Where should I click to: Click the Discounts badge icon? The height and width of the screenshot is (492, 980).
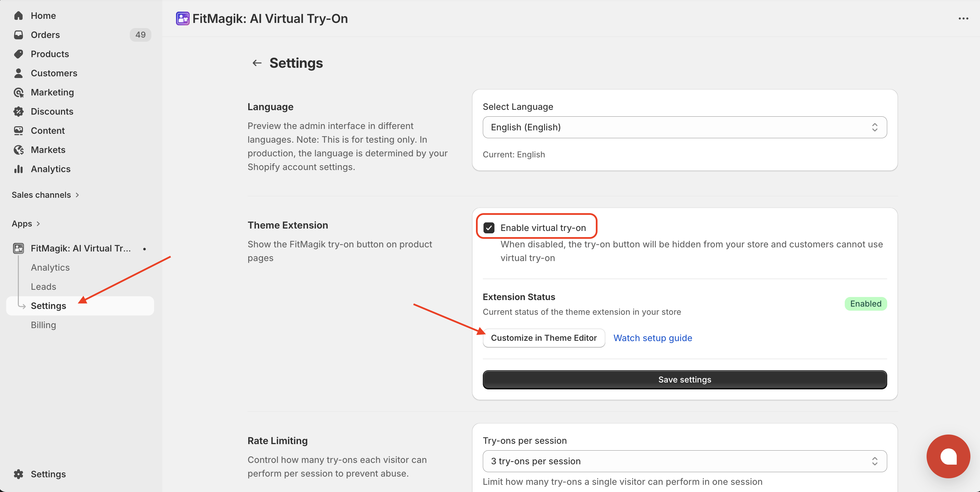[18, 112]
